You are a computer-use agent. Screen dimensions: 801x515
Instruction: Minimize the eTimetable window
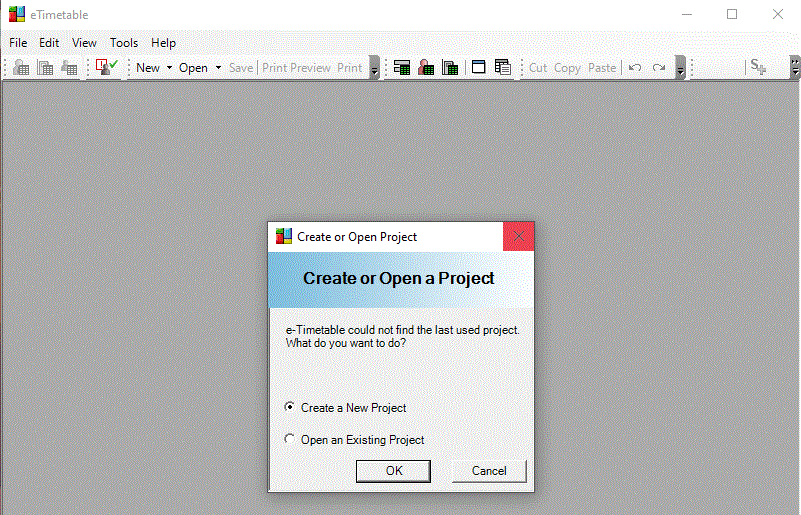(687, 14)
